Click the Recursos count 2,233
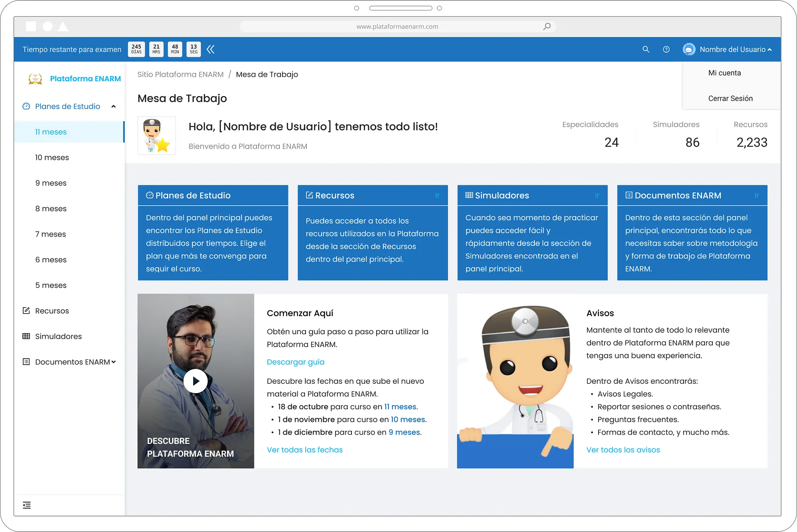Viewport: 797px width, 532px height. (752, 142)
